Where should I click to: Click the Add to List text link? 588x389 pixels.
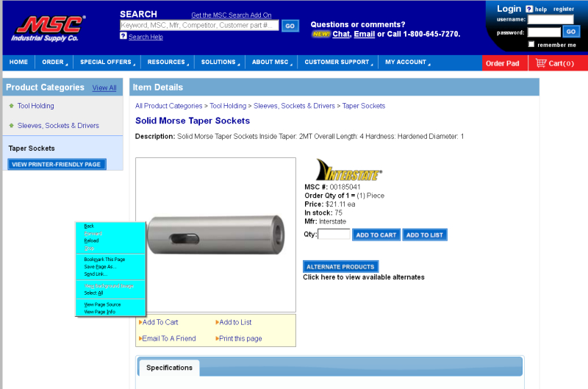point(235,322)
